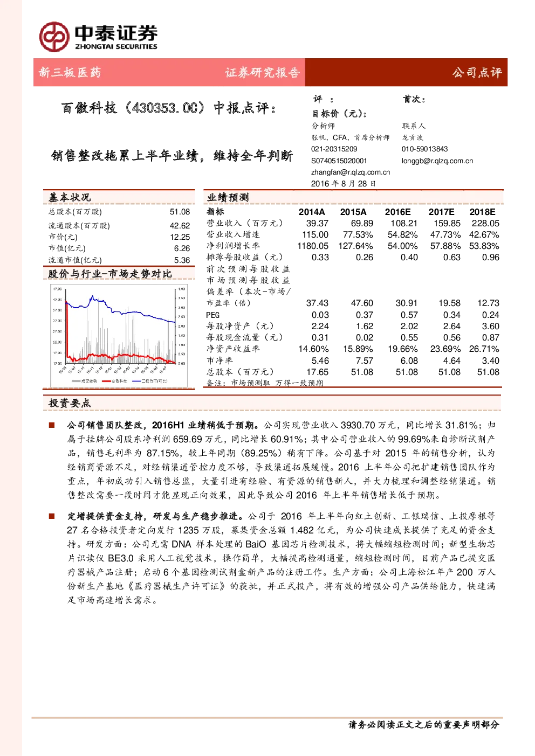Viewport: 535px width, 756px height.
Task: Click the 备注 footnote under the table
Action: coord(265,383)
